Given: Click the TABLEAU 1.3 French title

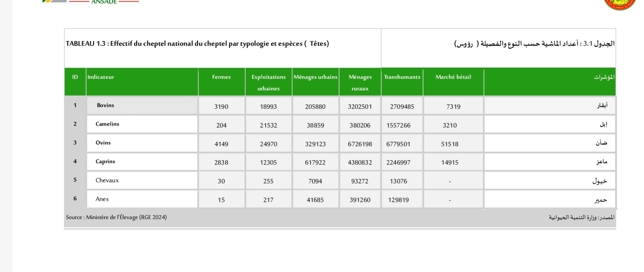Looking at the screenshot, I should [x=197, y=44].
